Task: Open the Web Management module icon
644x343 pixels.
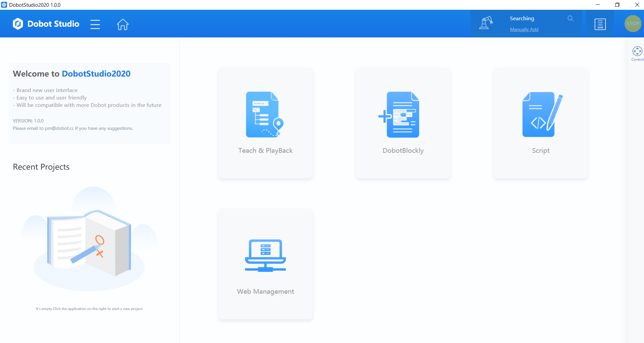Action: pos(265,255)
